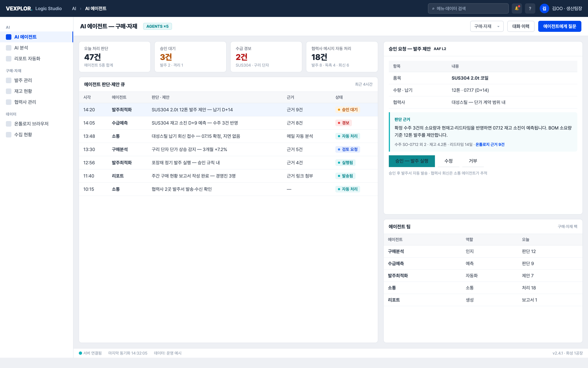This screenshot has height=368, width=588.
Task: Click the 검토 요청 status badge
Action: [x=347, y=149]
